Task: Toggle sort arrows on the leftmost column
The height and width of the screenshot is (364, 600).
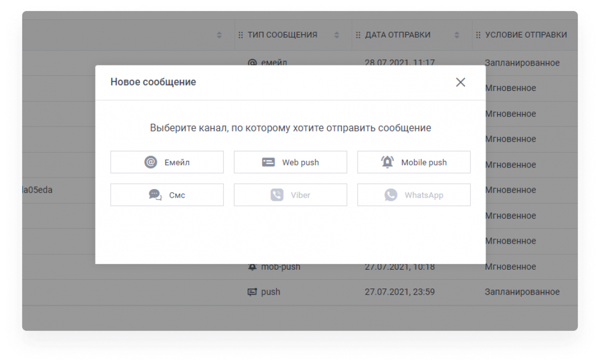Action: 219,35
